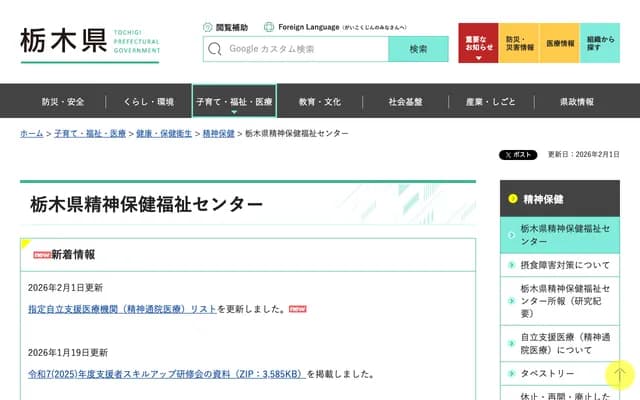Click the 更新日：2026年2月1日 text
Screen dimensions: 640x400
tap(584, 154)
